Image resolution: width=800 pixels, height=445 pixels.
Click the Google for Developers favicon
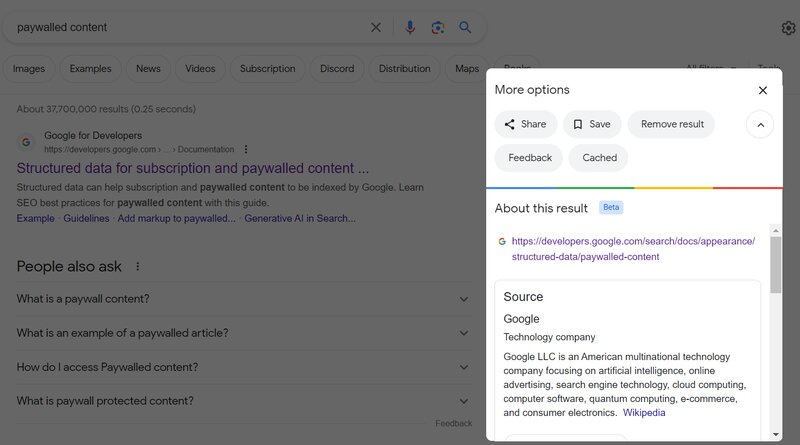[x=26, y=142]
